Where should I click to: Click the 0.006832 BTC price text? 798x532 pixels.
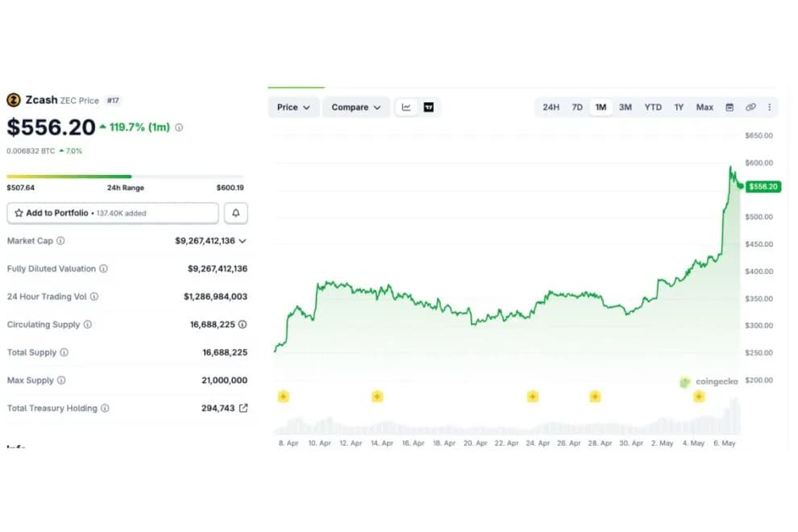coord(31,151)
